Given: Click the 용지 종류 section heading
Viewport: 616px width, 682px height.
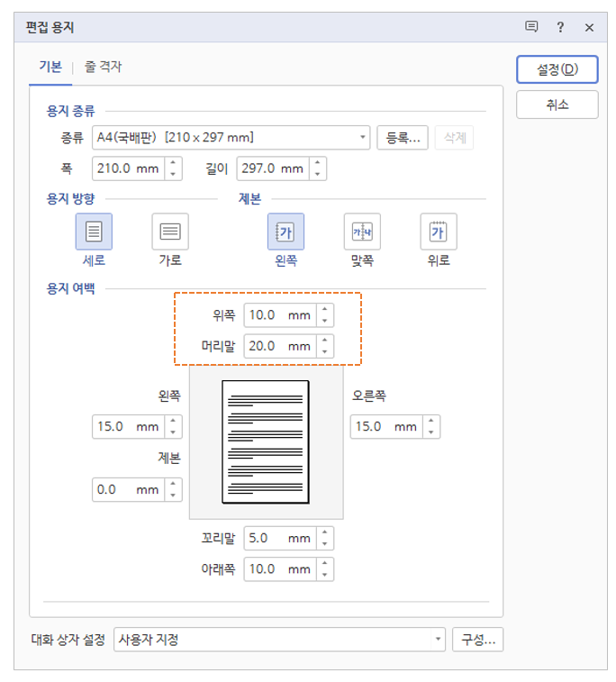Looking at the screenshot, I should click(70, 111).
